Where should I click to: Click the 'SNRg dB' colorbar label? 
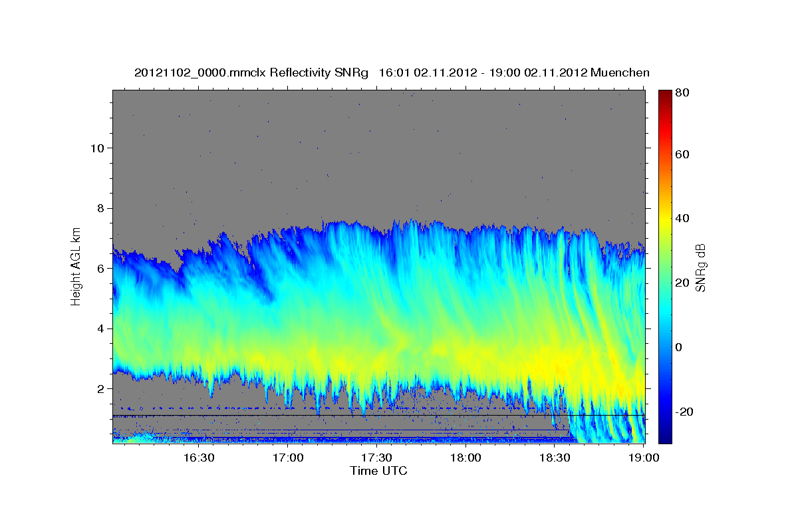(x=700, y=268)
